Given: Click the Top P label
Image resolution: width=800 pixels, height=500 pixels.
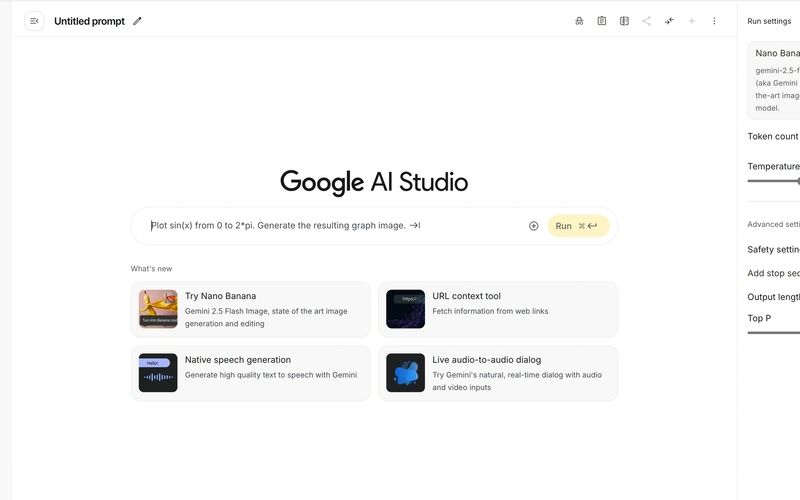Looking at the screenshot, I should click(x=759, y=318).
